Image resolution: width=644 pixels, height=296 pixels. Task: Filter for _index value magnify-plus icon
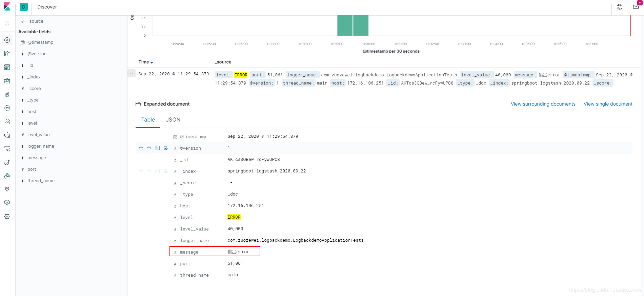pyautogui.click(x=141, y=171)
